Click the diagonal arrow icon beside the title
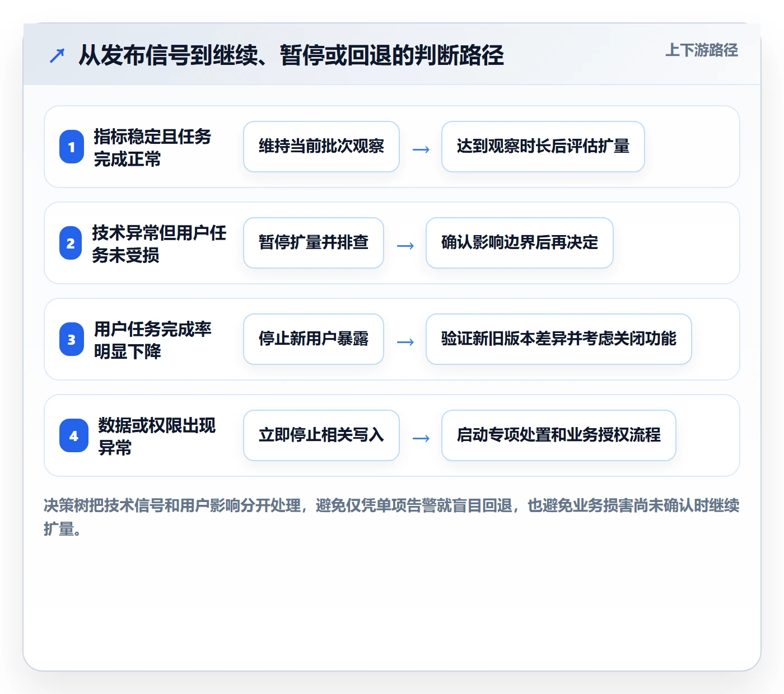 click(57, 55)
